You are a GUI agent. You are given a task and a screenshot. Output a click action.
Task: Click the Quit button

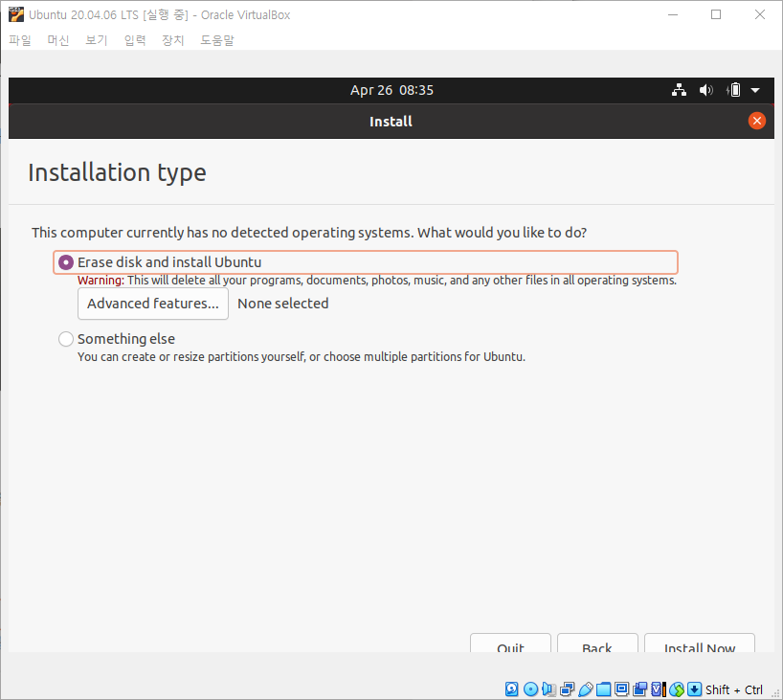[x=510, y=644]
